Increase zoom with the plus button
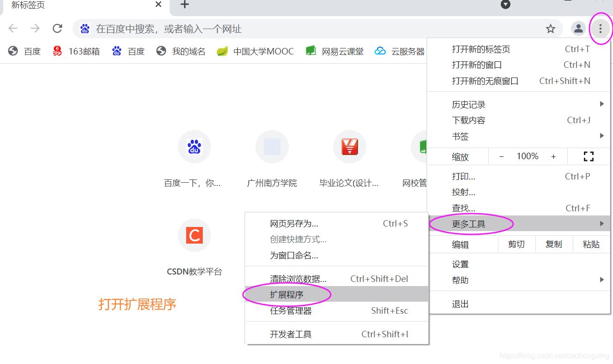This screenshot has height=364, width=613. 553,156
